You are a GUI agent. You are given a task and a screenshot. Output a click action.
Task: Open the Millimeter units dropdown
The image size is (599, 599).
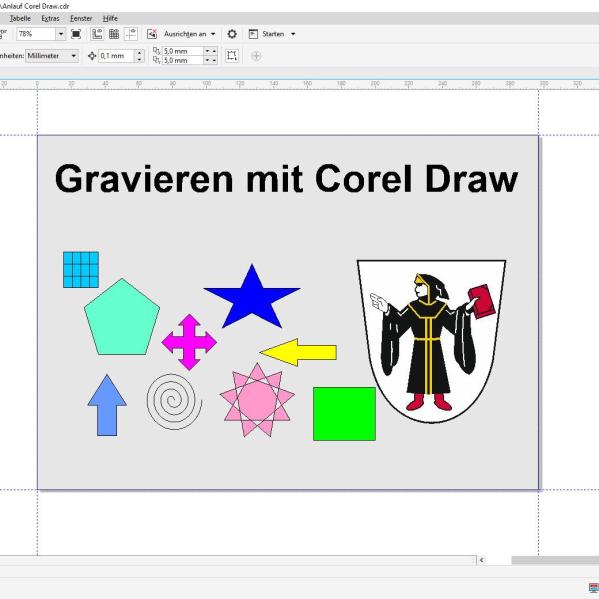pos(52,56)
